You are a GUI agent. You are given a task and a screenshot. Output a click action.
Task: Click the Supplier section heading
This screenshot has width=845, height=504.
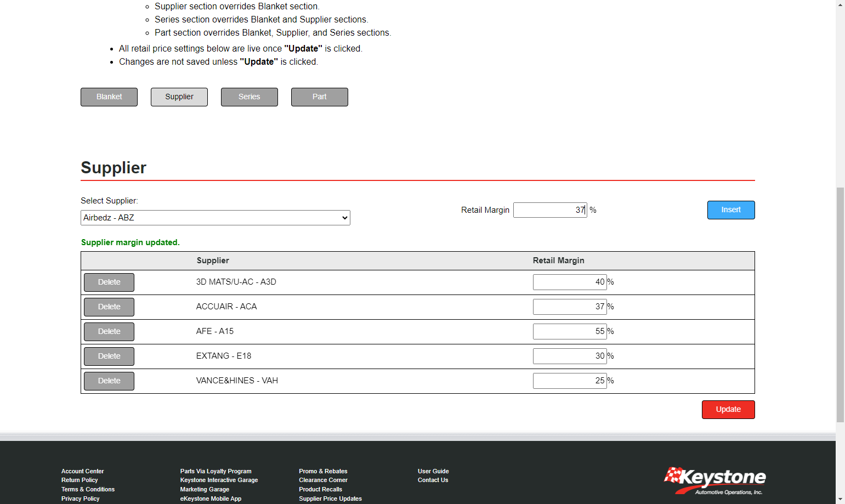(x=114, y=168)
